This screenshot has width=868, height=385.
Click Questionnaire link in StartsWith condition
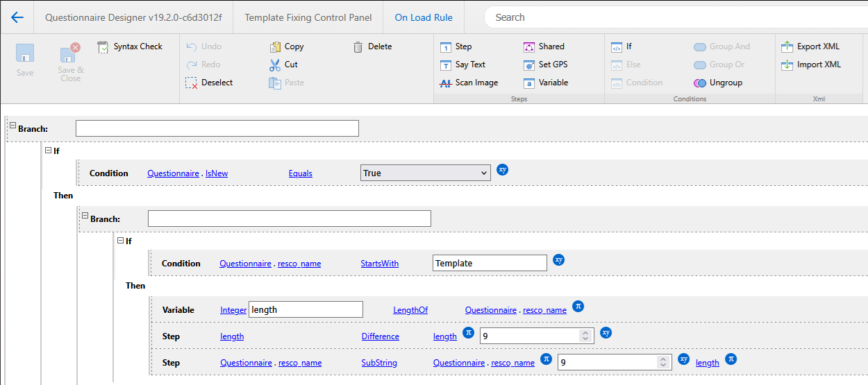(x=245, y=264)
